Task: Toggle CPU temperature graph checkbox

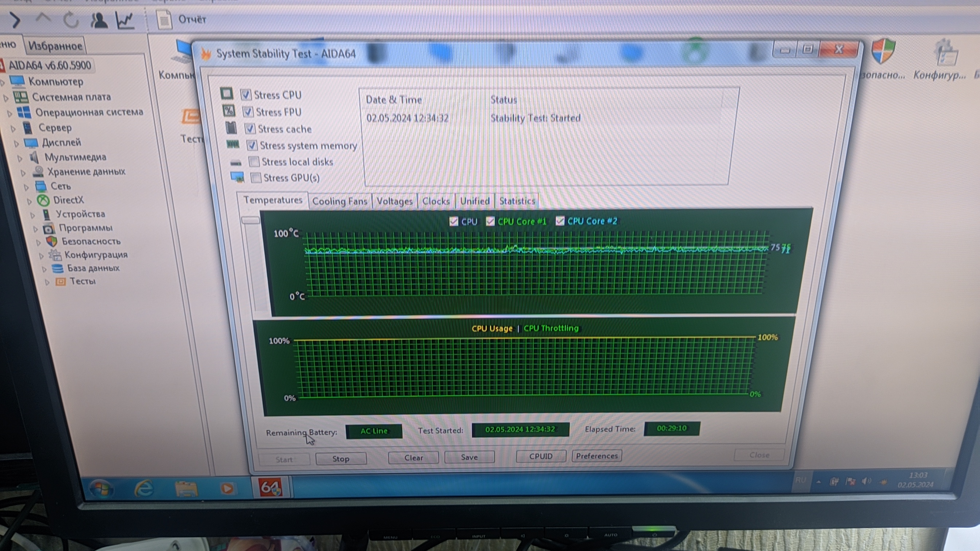Action: [454, 221]
